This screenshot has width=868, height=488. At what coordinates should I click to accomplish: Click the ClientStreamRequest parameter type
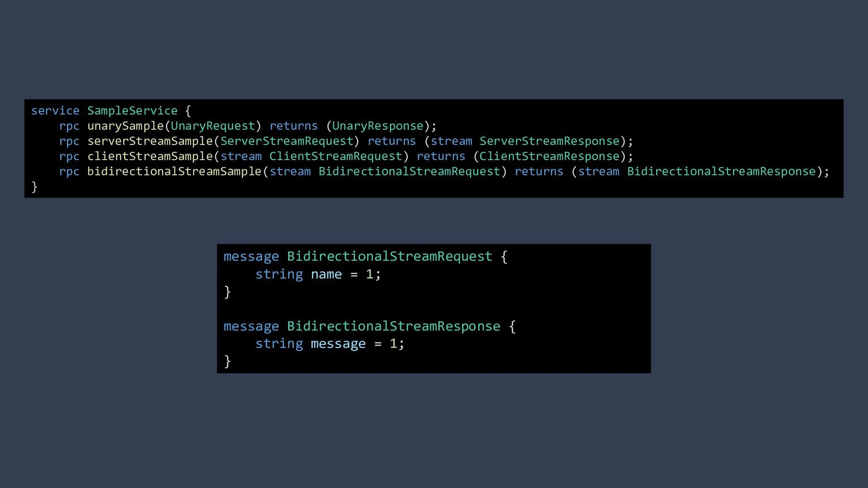pos(335,156)
